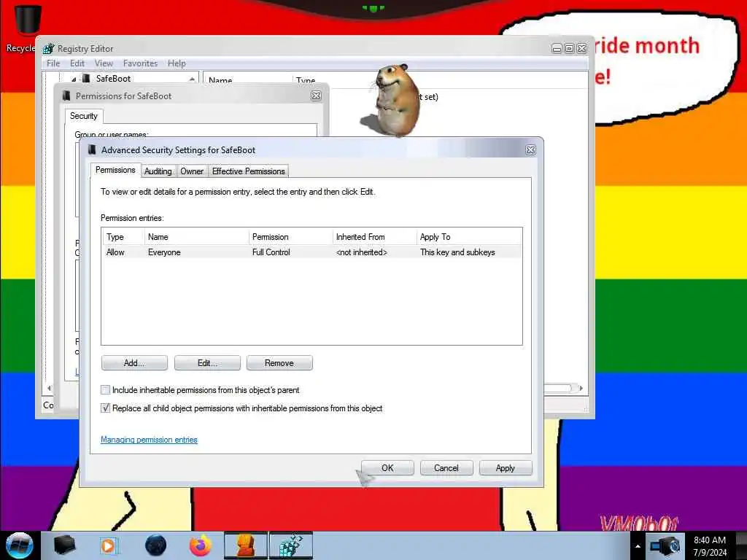Click the Apply To column header
The width and height of the screenshot is (747, 560).
pos(469,237)
